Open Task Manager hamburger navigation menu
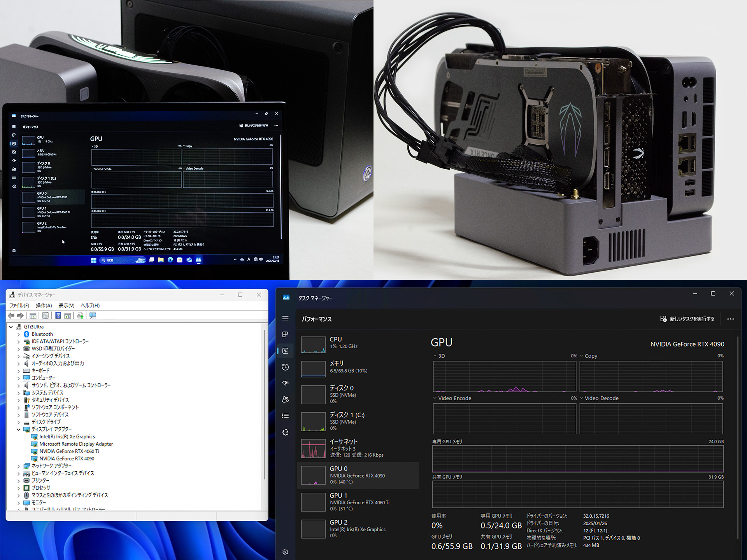This screenshot has height=560, width=747. (x=285, y=318)
